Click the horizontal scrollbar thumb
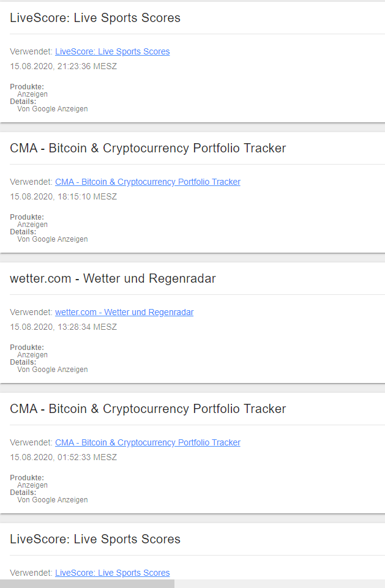The image size is (385, 588). [x=87, y=584]
